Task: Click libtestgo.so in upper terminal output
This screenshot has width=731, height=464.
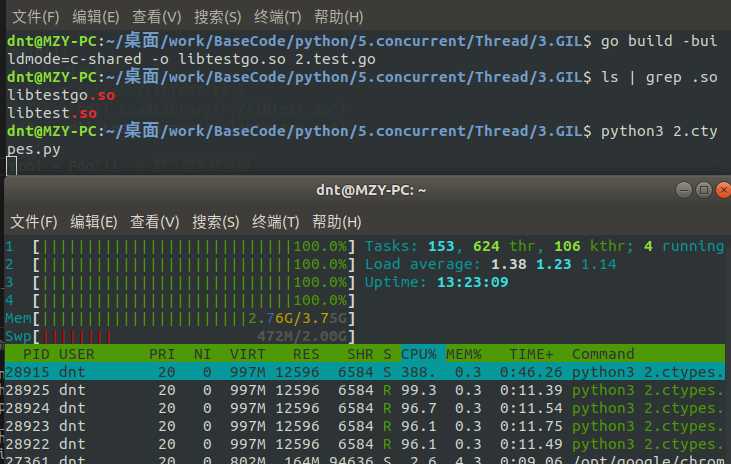Action: tap(61, 95)
